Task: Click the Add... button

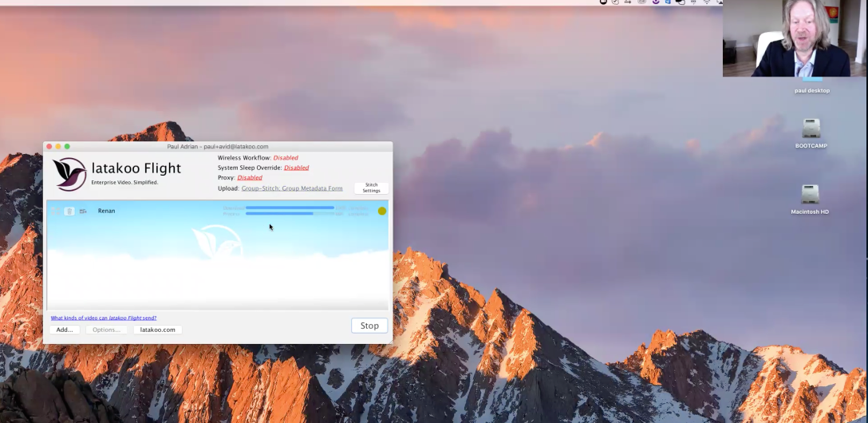Action: point(65,330)
